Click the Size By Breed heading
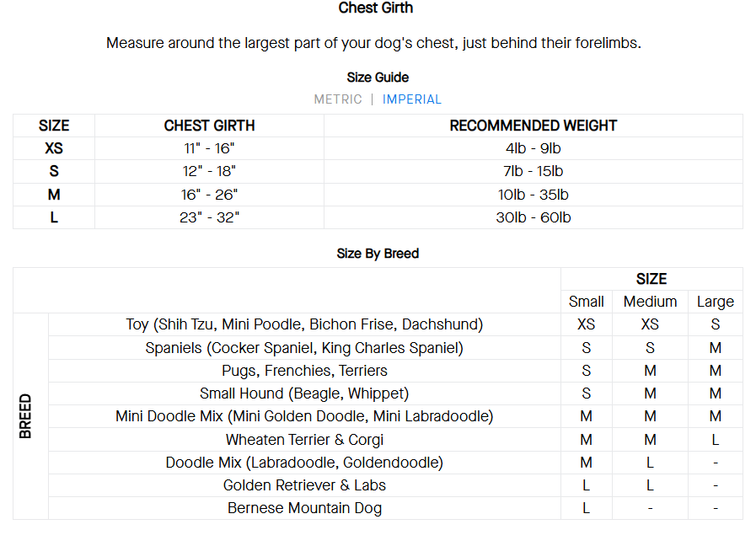 point(378,254)
